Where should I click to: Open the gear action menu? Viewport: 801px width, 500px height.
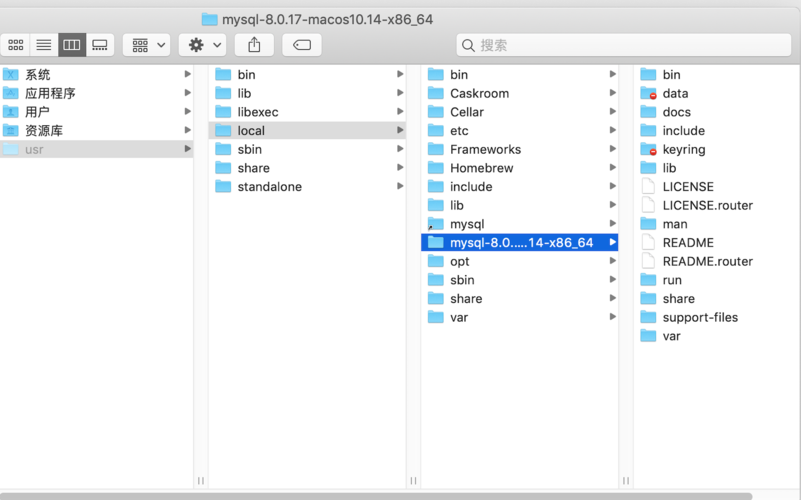pos(202,45)
